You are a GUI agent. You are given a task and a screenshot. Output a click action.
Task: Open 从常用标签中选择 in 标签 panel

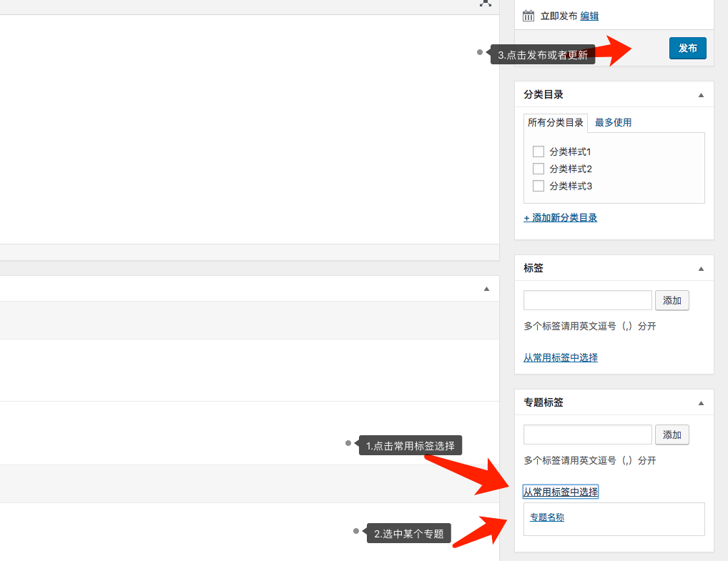(x=561, y=358)
